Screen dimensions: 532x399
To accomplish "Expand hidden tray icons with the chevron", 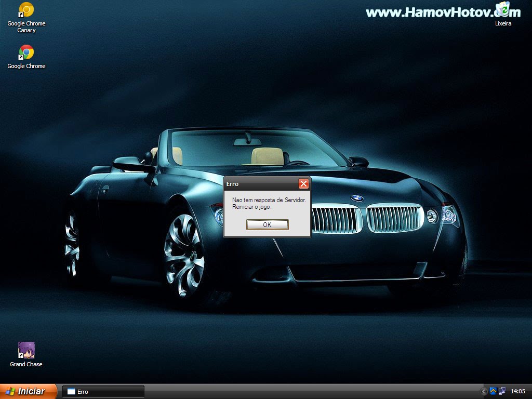I will (x=484, y=392).
